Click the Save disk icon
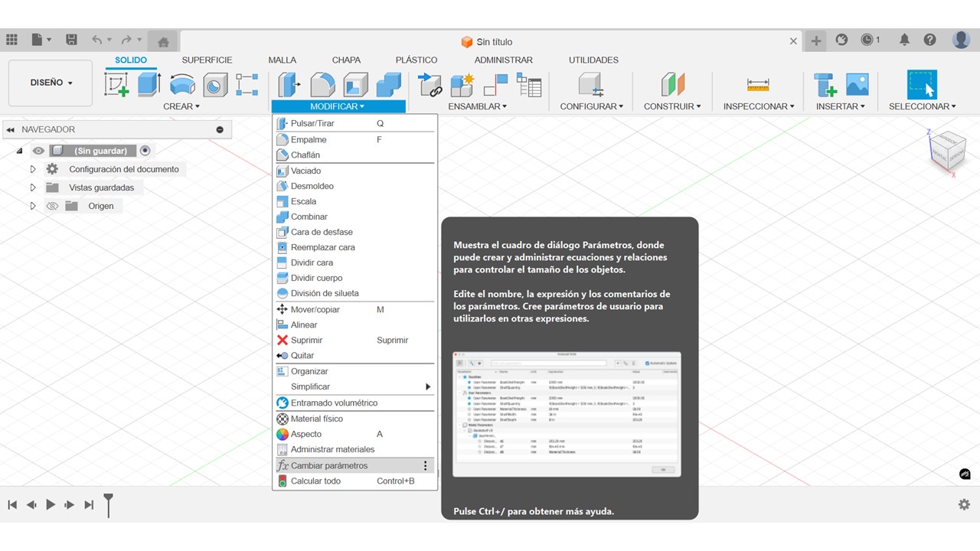 pos(71,40)
